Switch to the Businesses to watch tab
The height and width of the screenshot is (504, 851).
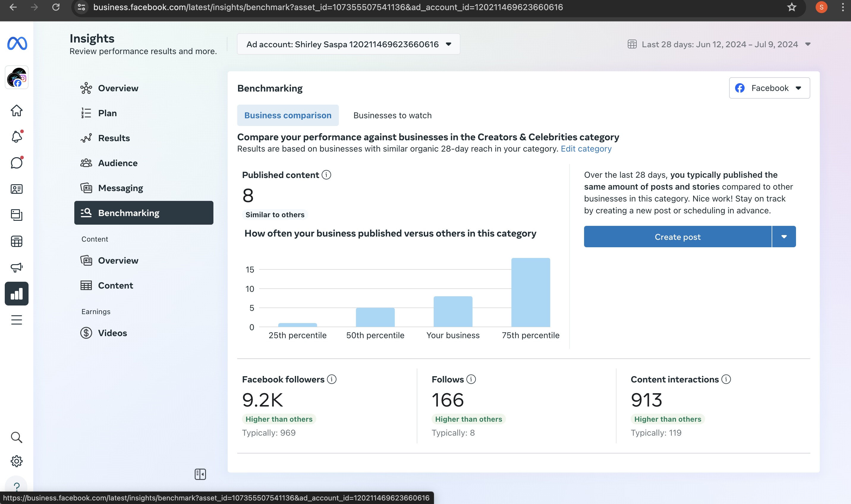[x=392, y=116]
